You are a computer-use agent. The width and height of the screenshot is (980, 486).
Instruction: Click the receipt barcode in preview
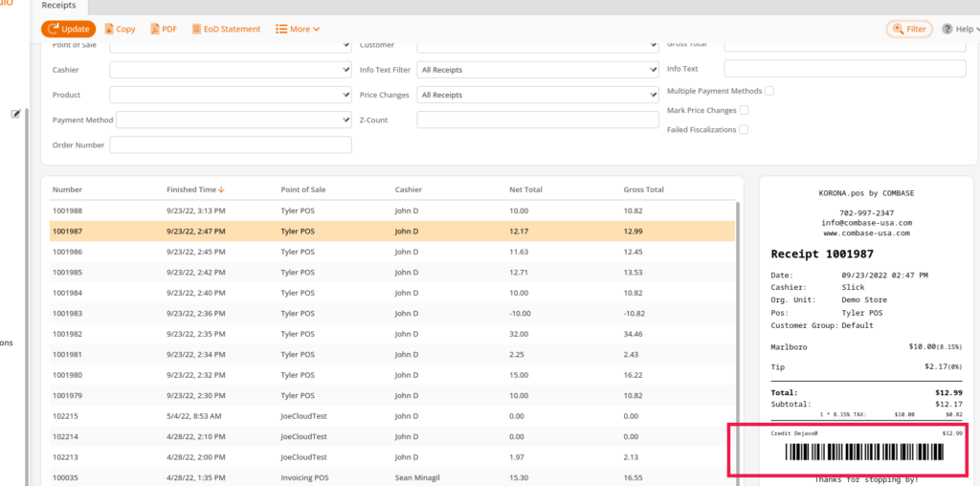(x=865, y=453)
